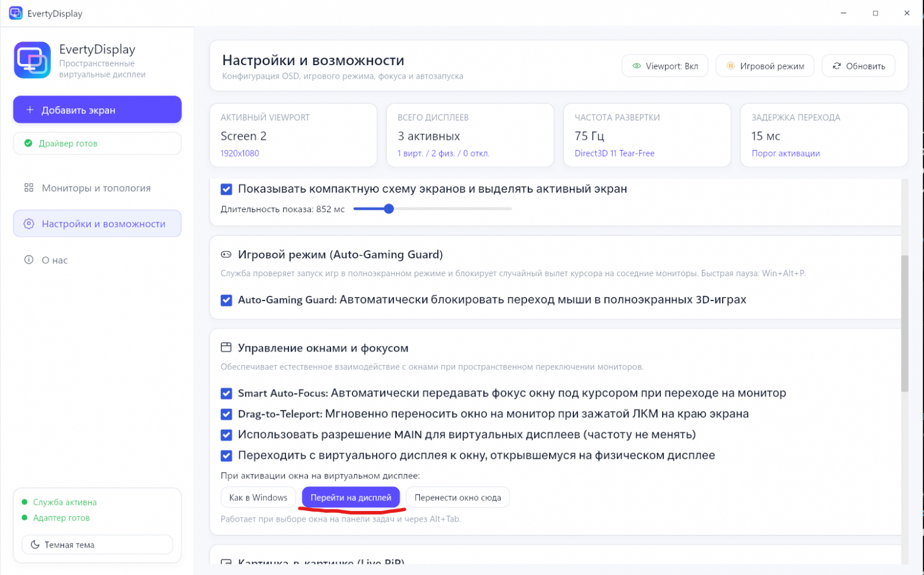924x575 pixels.
Task: Toggle the Auto-Gaming Guard checkbox
Action: click(226, 300)
